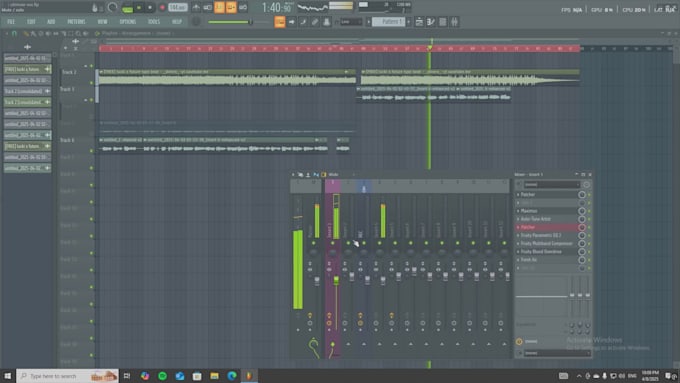Open the ADD menu
This screenshot has height=383, width=680.
[x=51, y=22]
